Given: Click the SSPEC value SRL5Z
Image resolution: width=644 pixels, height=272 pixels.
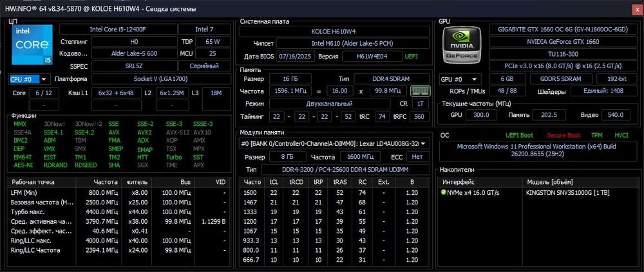Looking at the screenshot, I should [x=135, y=66].
